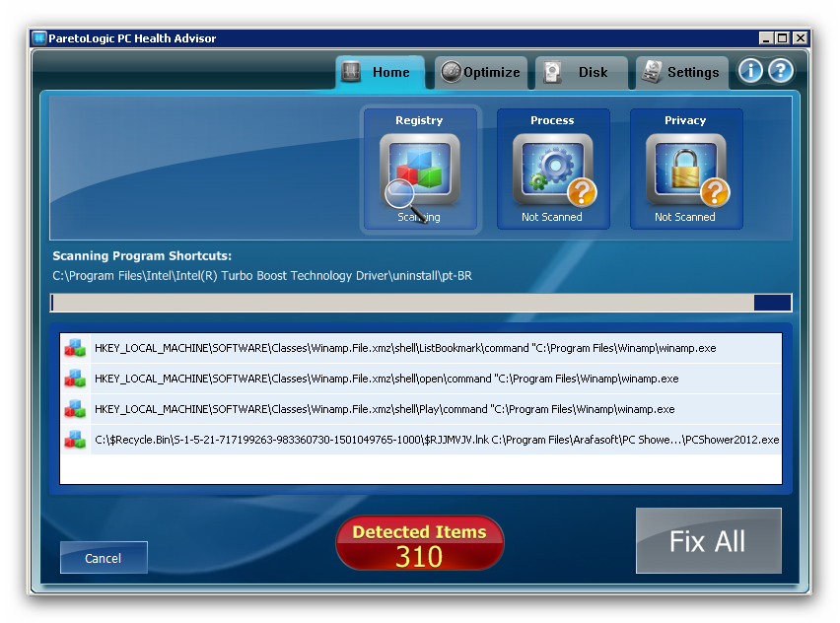Click registry cubes icon on ListBookmark row
Image resolution: width=840 pixels, height=623 pixels.
pos(75,348)
